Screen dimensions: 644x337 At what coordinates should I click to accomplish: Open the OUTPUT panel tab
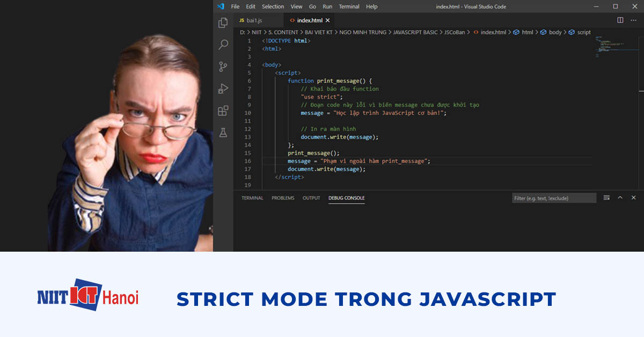click(311, 197)
